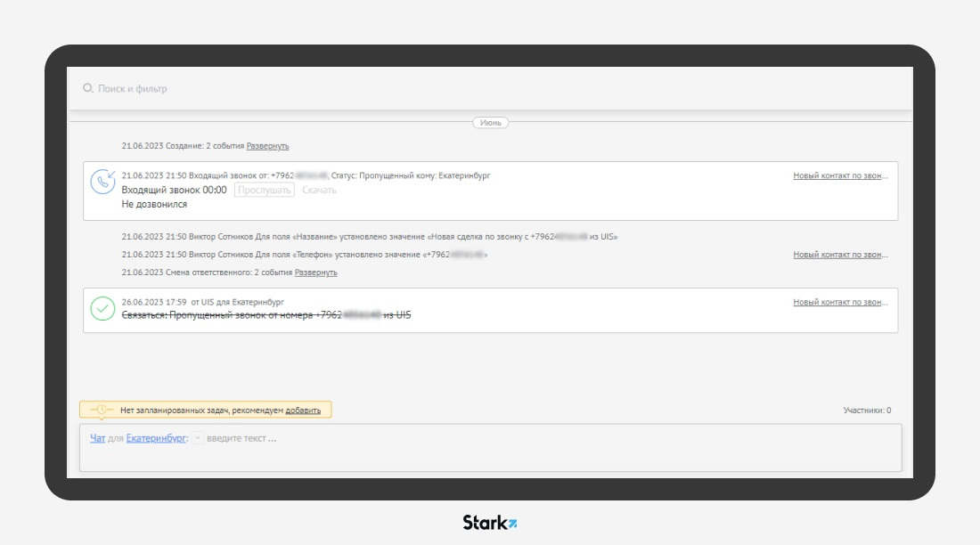The width and height of the screenshot is (980, 545).
Task: Click 'добавить' to add a planned task
Action: pyautogui.click(x=303, y=411)
